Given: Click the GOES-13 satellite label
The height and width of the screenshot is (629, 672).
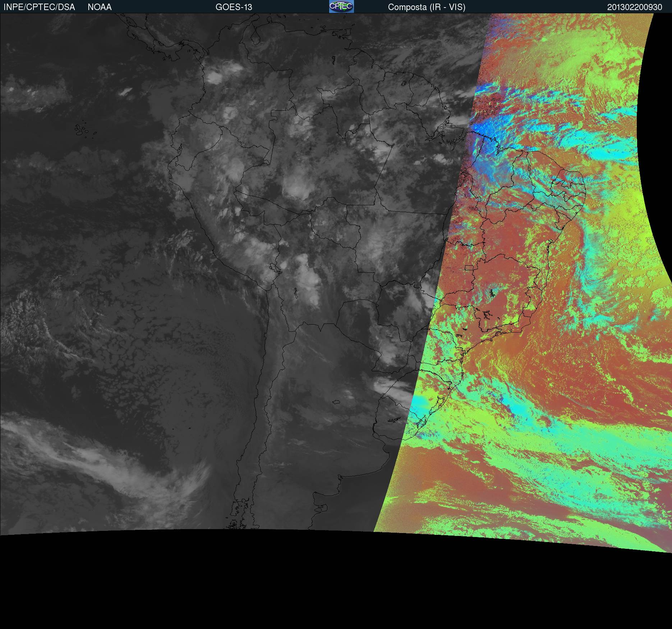Looking at the screenshot, I should coord(234,7).
